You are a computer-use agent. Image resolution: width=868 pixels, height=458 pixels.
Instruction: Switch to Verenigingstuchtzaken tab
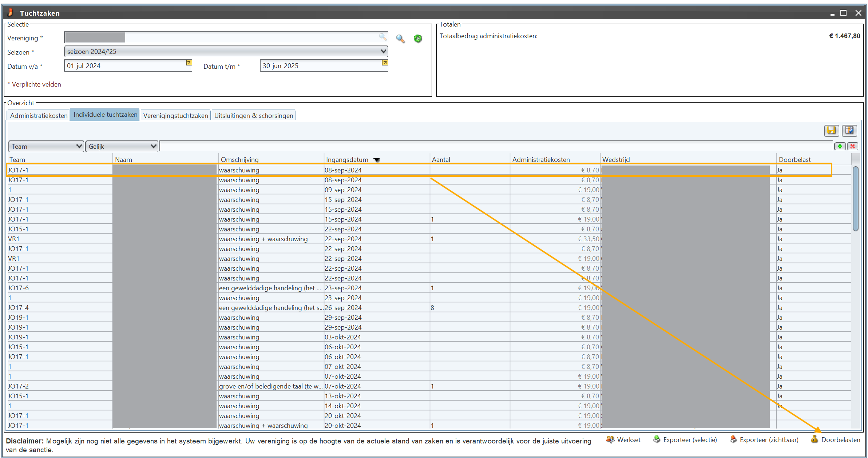click(175, 115)
